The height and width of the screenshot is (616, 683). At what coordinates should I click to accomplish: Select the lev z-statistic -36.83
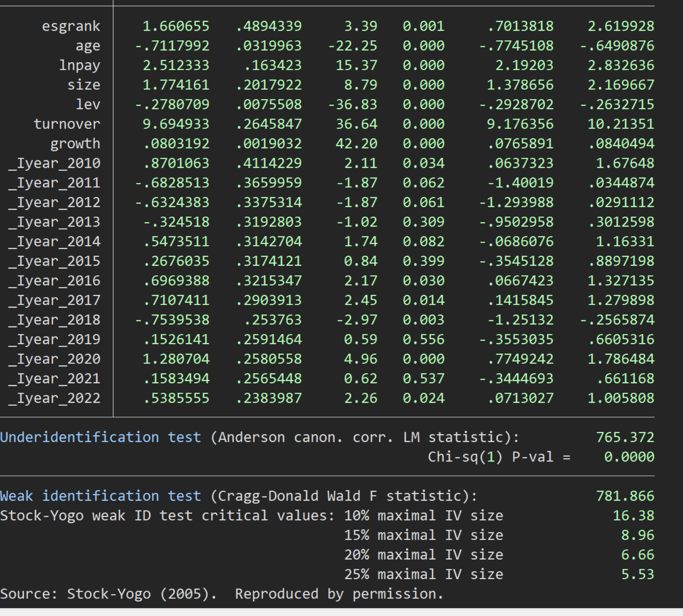[353, 104]
